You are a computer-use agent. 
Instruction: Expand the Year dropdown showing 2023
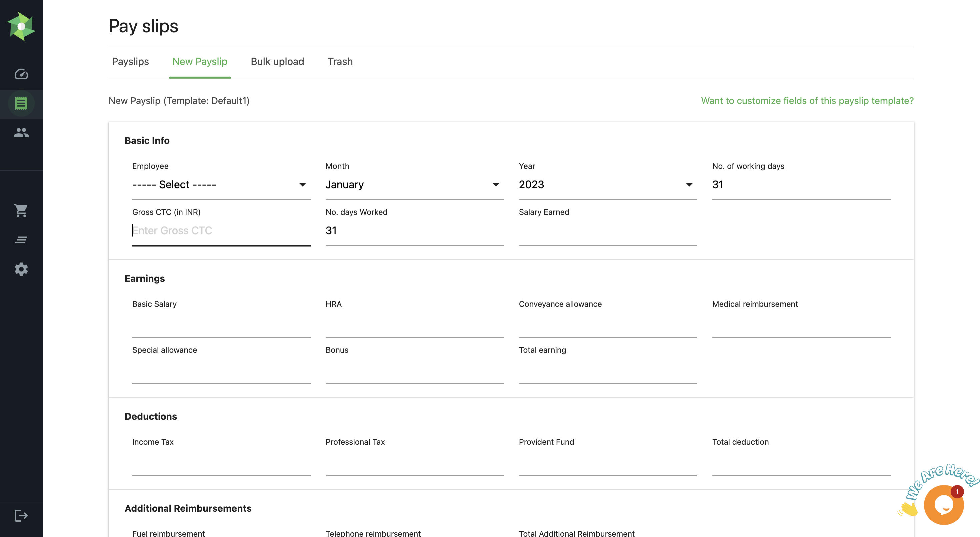coord(608,185)
